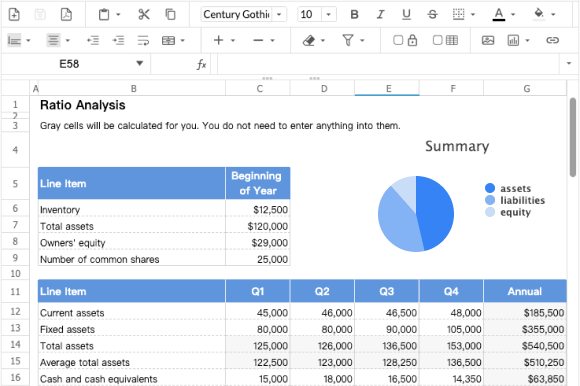Select the Ratio Analysis title cell

(132, 105)
